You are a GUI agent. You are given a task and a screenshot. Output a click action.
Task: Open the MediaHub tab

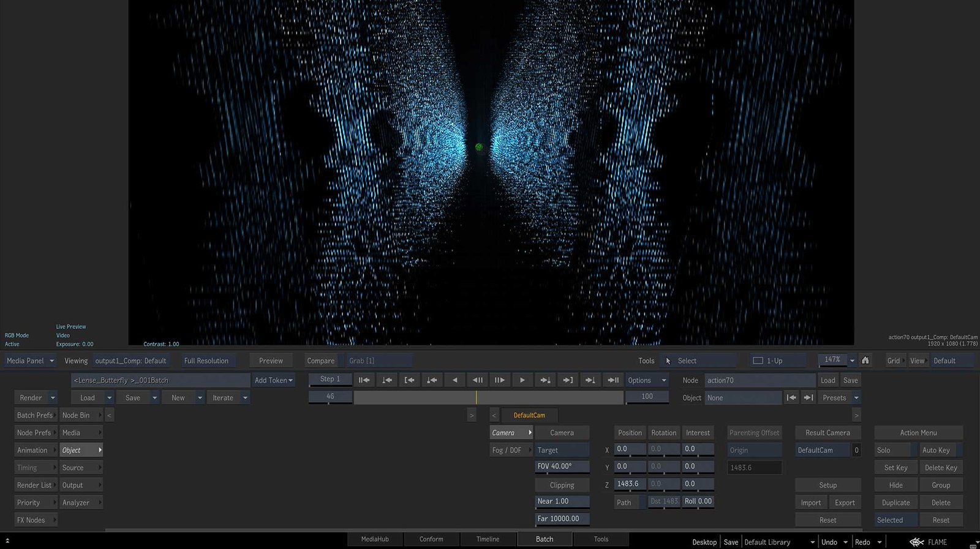375,539
